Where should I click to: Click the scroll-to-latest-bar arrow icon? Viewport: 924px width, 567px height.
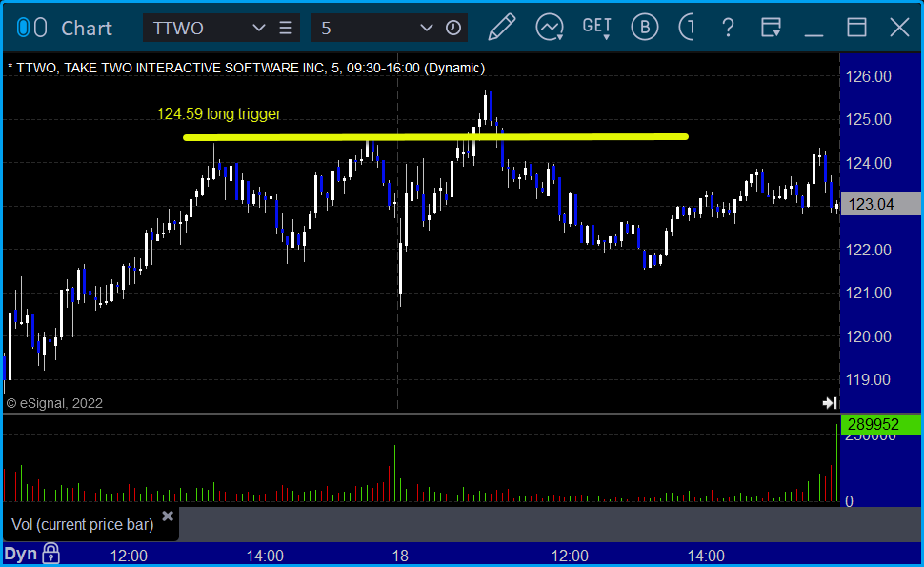pyautogui.click(x=829, y=403)
